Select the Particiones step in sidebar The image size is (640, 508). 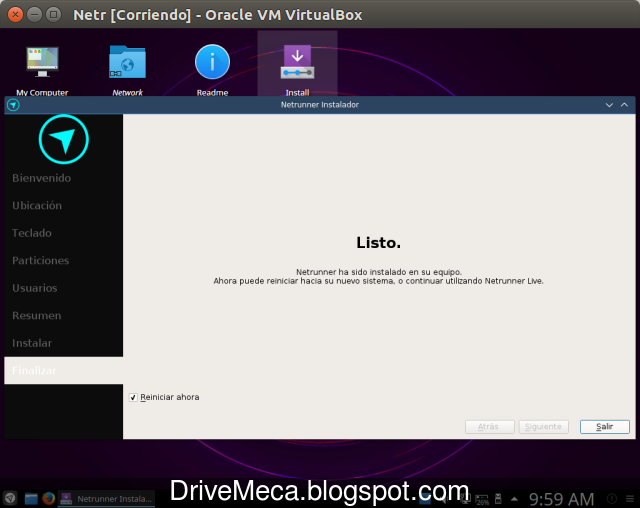63,260
